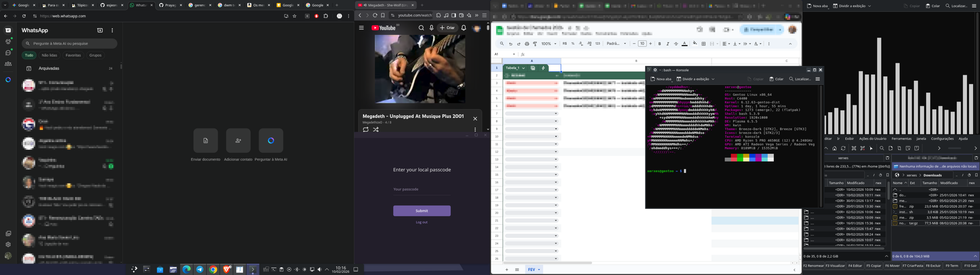980x275 pixels.
Task: Click the Log out link
Action: [421, 222]
